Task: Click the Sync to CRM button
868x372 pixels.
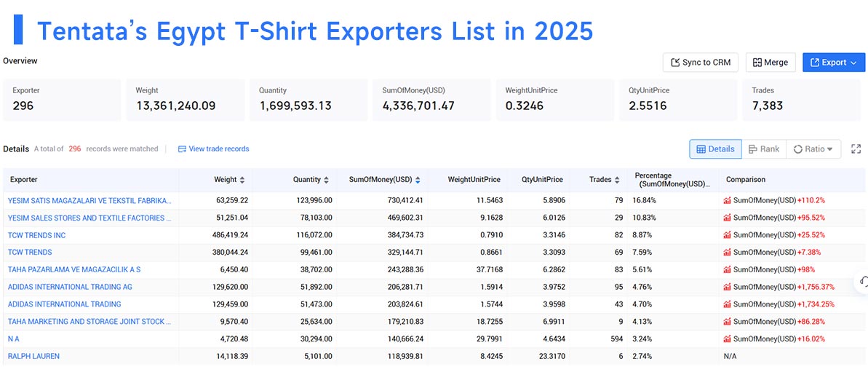Action: [700, 63]
